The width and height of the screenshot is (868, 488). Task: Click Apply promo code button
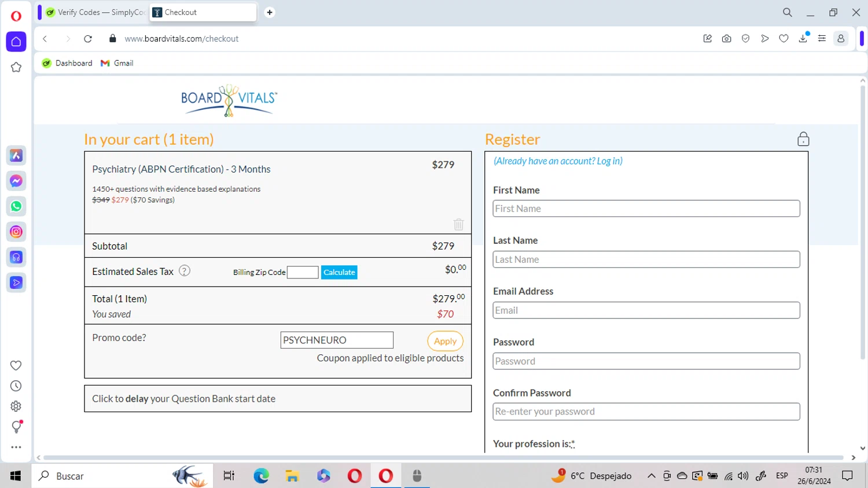tap(445, 341)
